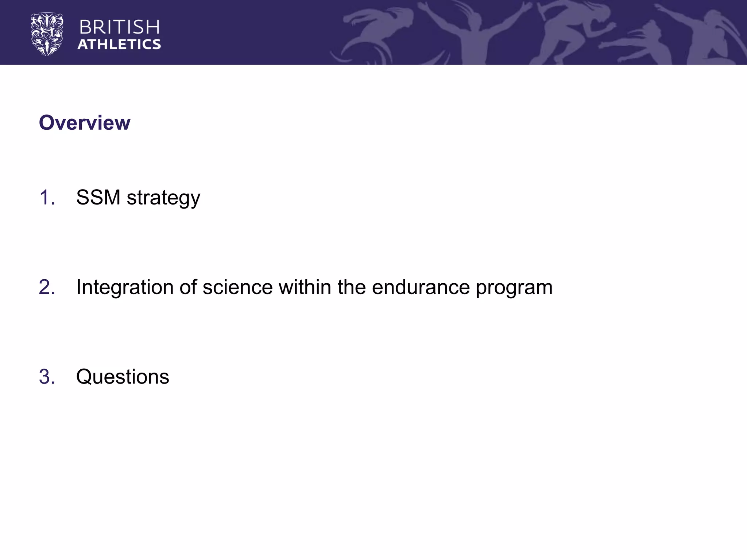Select the Overview slide heading

tap(84, 122)
